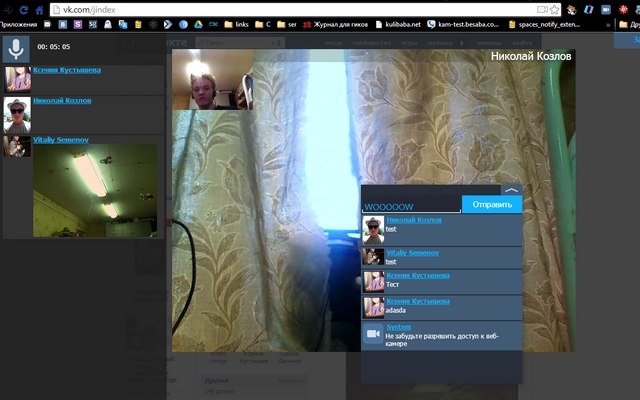Click the blue video camera extension icon

(606, 10)
